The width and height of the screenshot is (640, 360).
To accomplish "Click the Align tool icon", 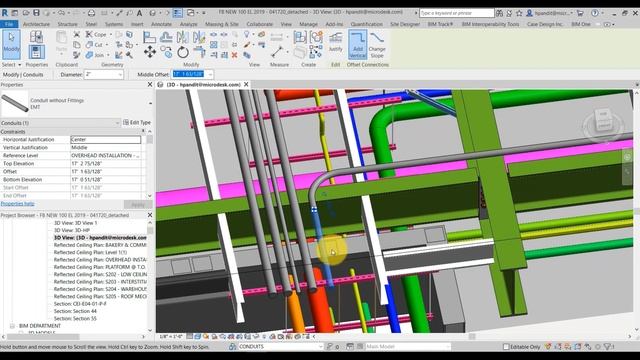I will click(149, 37).
